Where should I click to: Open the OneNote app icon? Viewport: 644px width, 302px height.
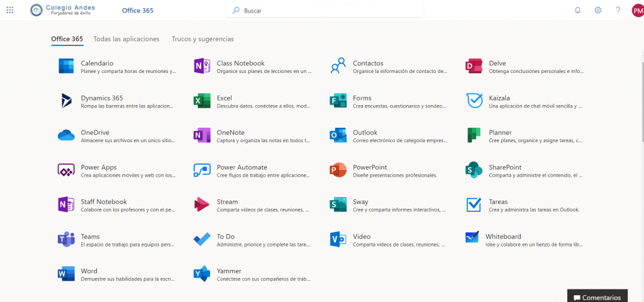202,135
